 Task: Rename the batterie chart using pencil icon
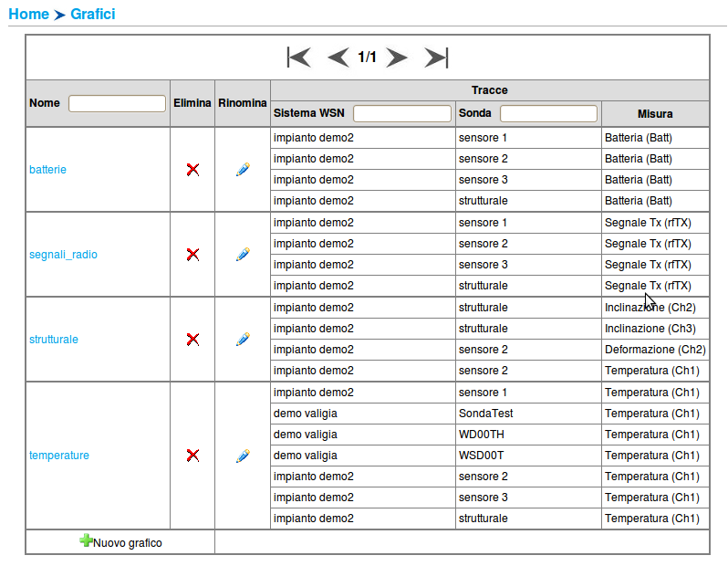click(x=243, y=170)
